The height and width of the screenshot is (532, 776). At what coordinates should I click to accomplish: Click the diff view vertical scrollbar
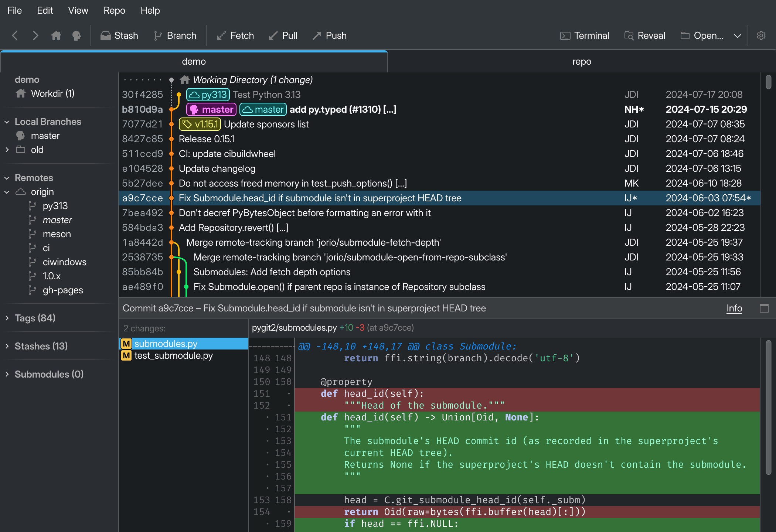769,407
